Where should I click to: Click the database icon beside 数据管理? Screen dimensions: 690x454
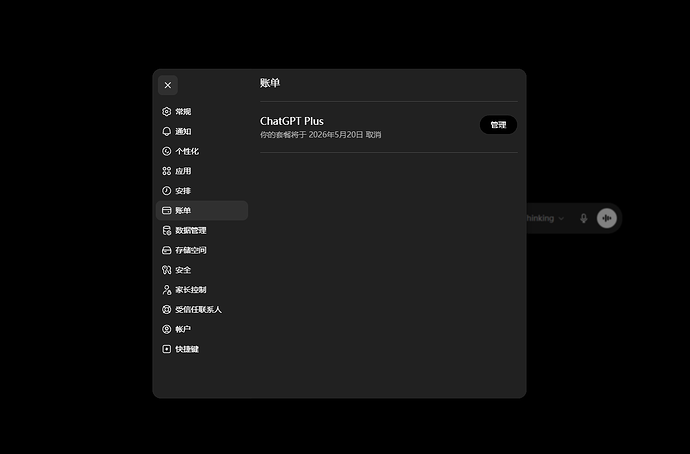pyautogui.click(x=166, y=231)
